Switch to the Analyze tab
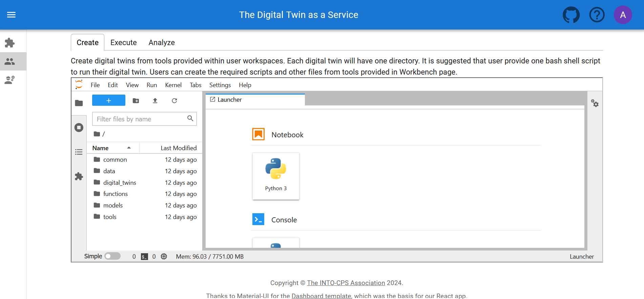Screen dimensions: 644x299 [162, 42]
